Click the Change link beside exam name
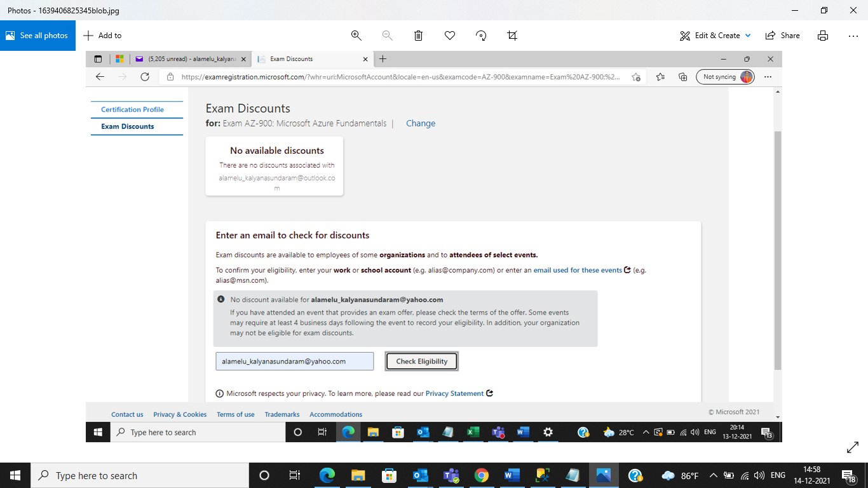The width and height of the screenshot is (868, 488). click(x=421, y=123)
